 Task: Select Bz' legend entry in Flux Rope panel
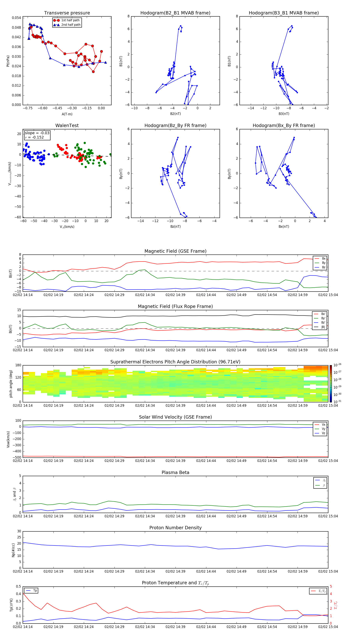(320, 323)
